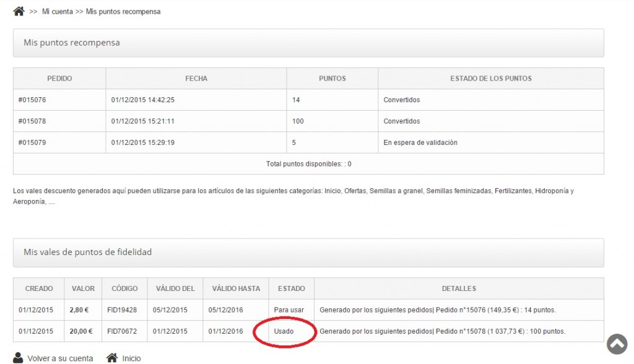Click date 01/12/2015 14:42:25

pos(143,100)
